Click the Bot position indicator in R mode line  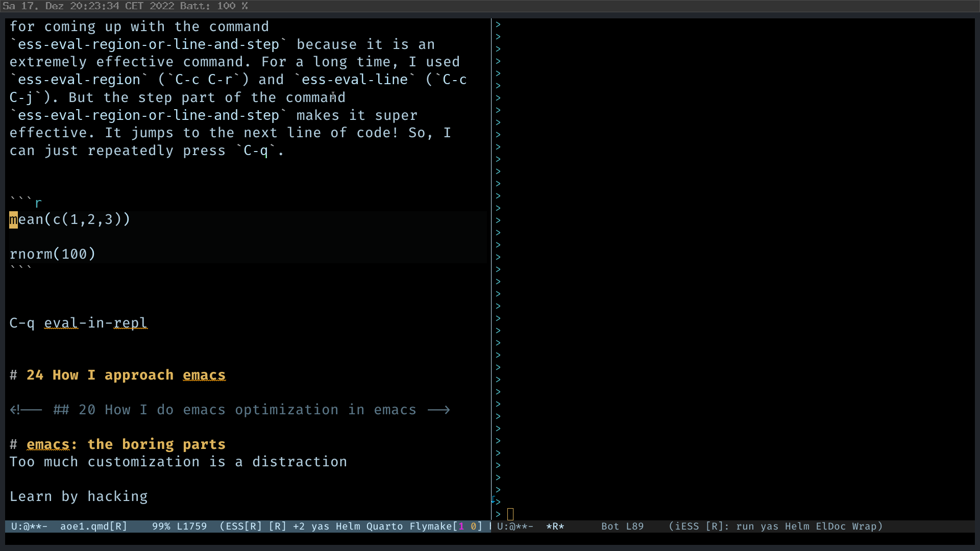click(610, 526)
